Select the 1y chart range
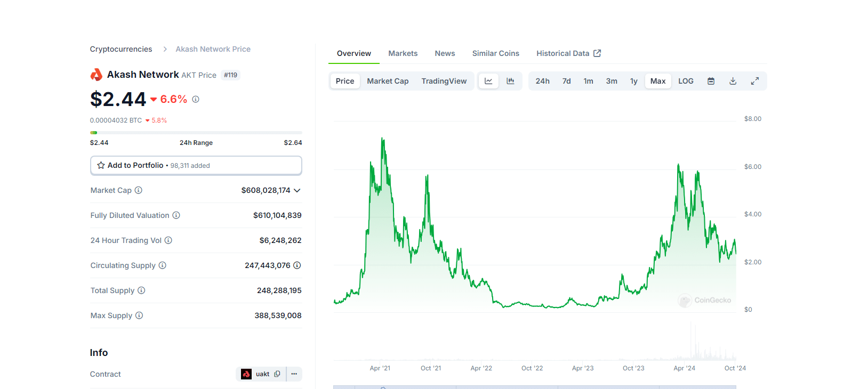Viewport: 868px width, 389px height. pyautogui.click(x=634, y=81)
